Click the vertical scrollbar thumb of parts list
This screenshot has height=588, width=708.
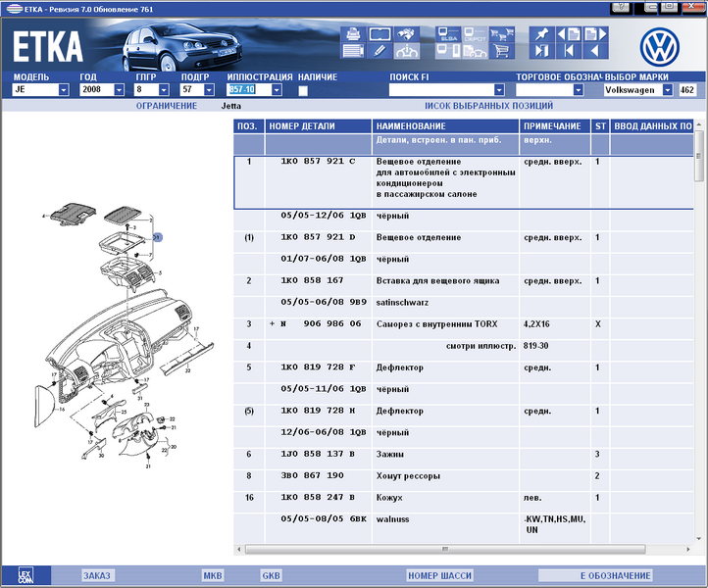698,156
